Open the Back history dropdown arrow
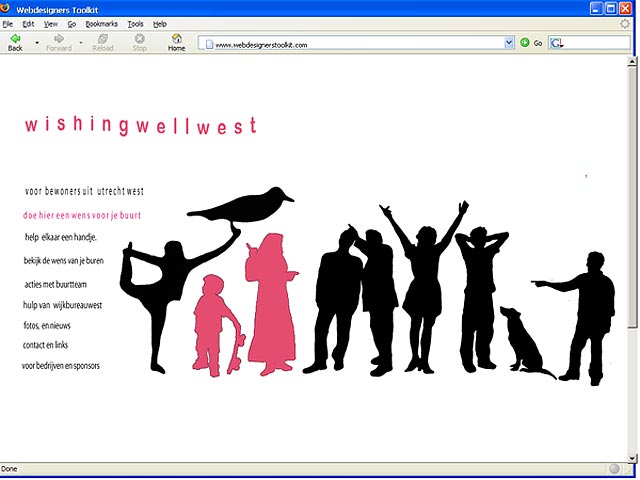 37,42
